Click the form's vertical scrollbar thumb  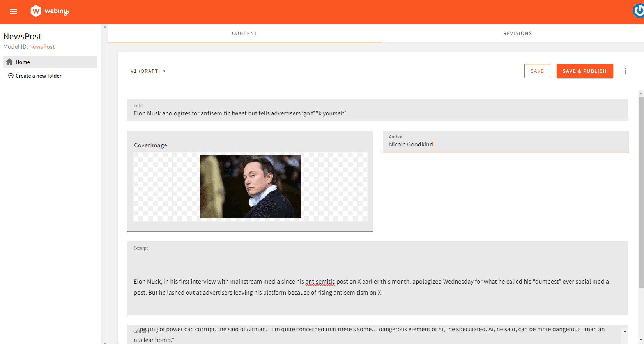(641, 191)
